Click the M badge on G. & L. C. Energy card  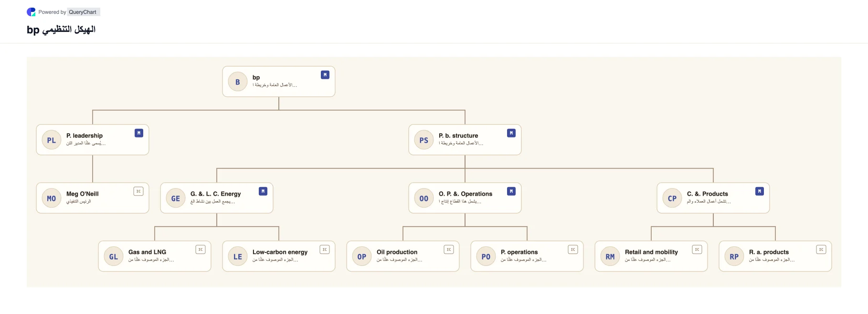(263, 191)
